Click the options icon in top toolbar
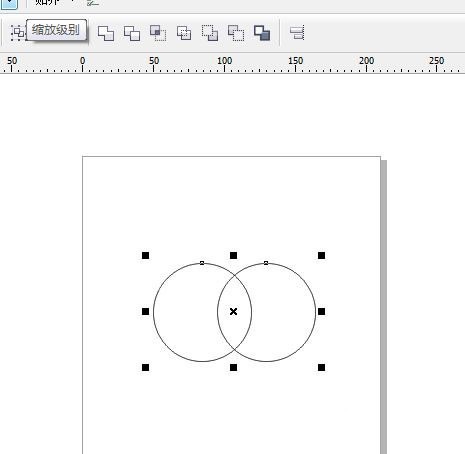 click(93, 3)
